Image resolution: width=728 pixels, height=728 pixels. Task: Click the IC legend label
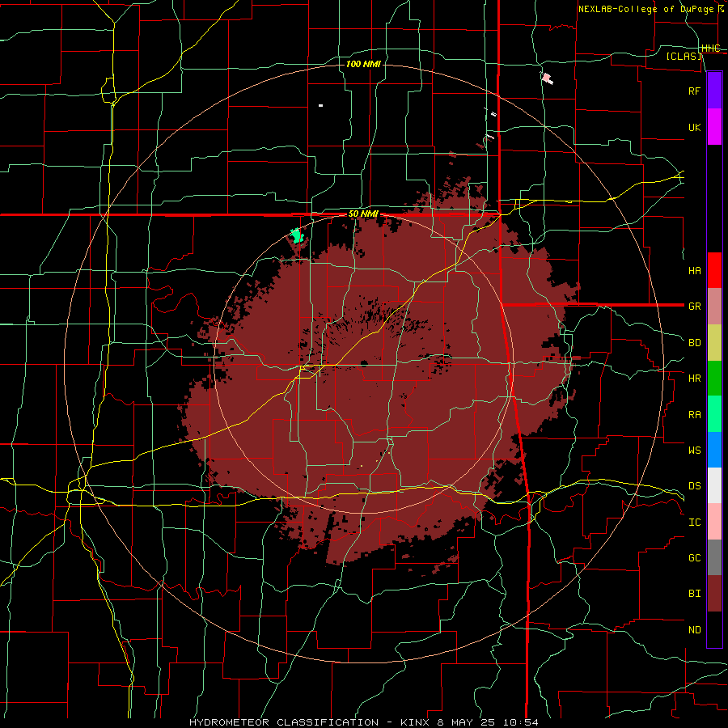tap(694, 523)
